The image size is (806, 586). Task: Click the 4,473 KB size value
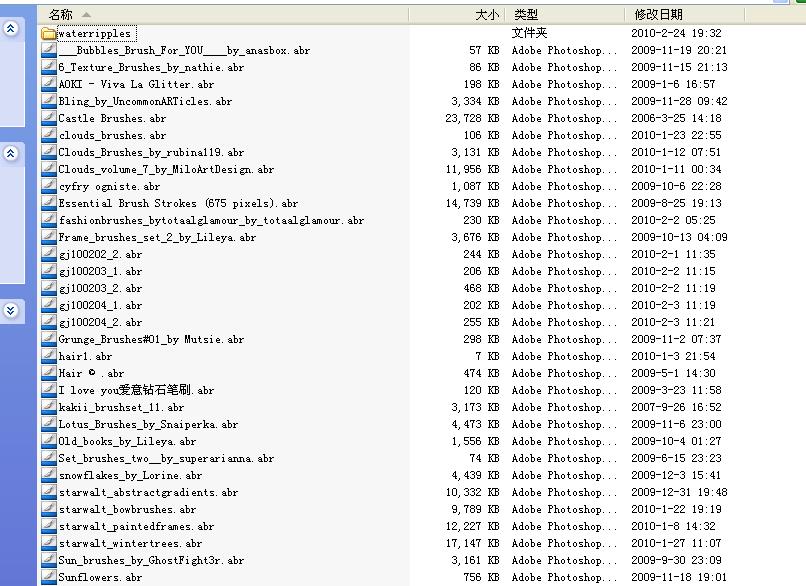coord(475,424)
